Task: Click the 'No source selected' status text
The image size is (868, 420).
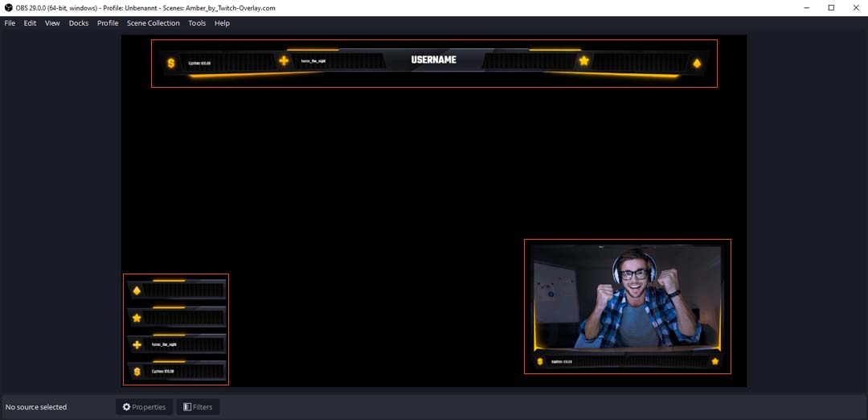Action: [x=36, y=406]
